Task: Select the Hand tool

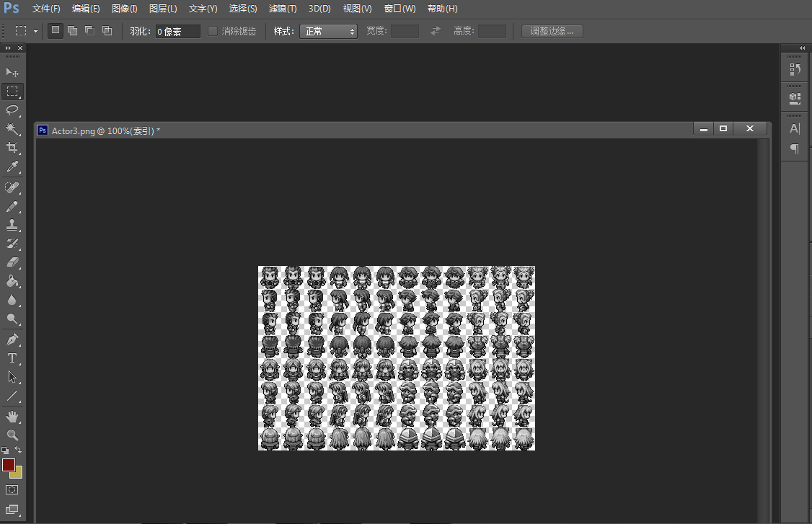Action: click(x=12, y=417)
